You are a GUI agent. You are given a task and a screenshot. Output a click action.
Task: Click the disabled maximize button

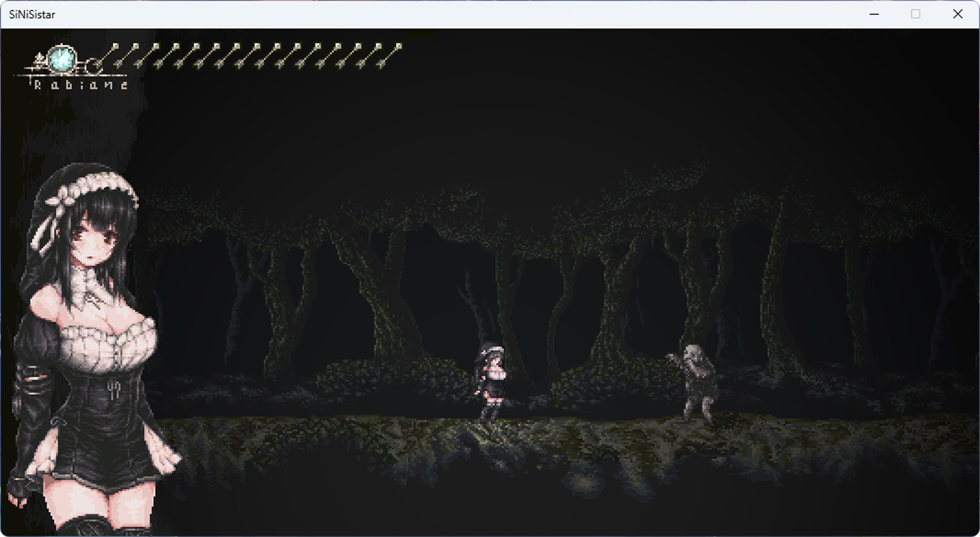(x=916, y=14)
